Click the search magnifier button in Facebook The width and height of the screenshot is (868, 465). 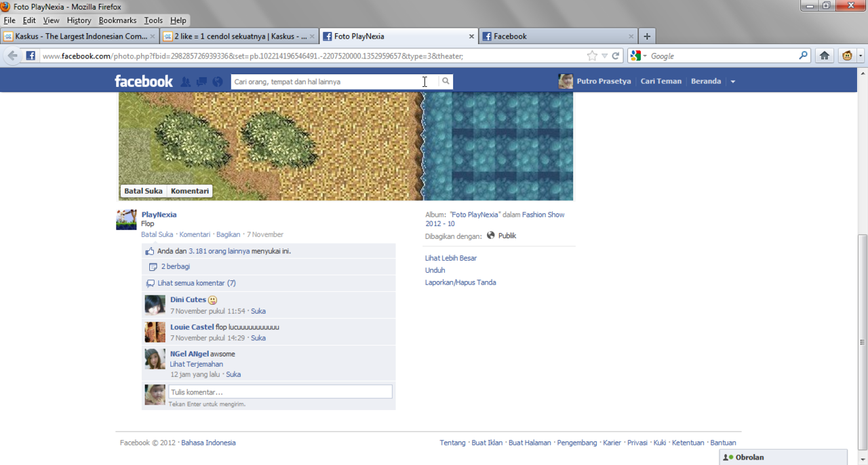[x=446, y=81]
